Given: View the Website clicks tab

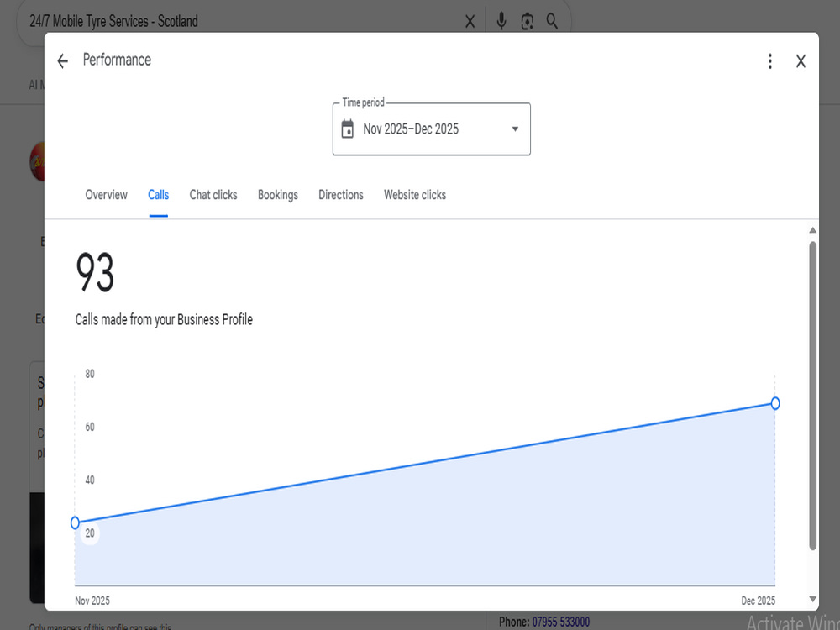Looking at the screenshot, I should [415, 195].
